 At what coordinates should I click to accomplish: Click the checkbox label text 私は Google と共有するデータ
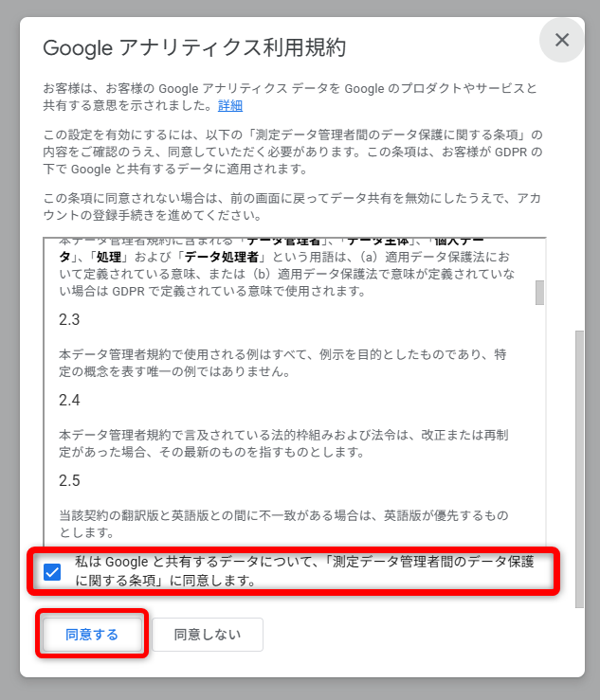pos(304,571)
